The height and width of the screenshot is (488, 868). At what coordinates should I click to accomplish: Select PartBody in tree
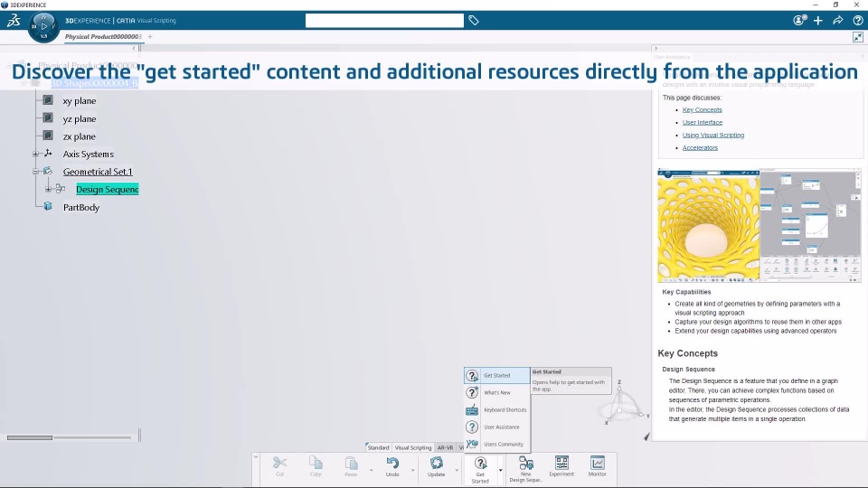click(x=81, y=208)
